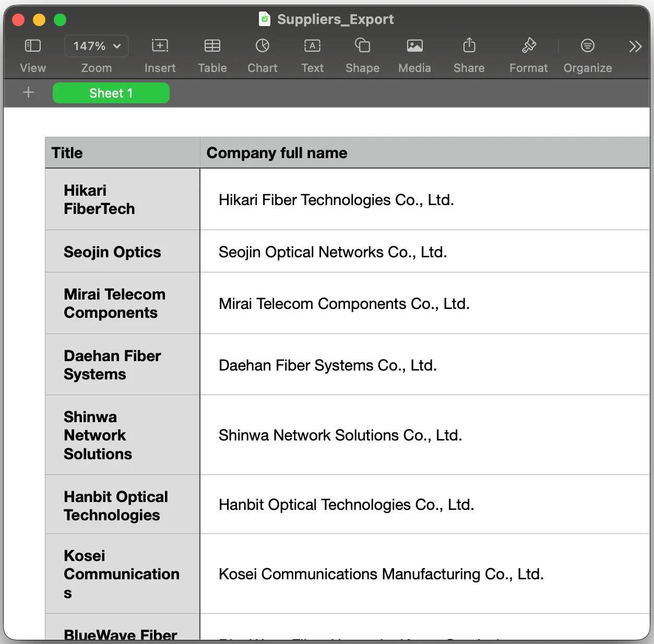Select cell Shinwa Network Solutions Co., Ltd.
Viewport: 654px width, 644px height.
pyautogui.click(x=425, y=435)
